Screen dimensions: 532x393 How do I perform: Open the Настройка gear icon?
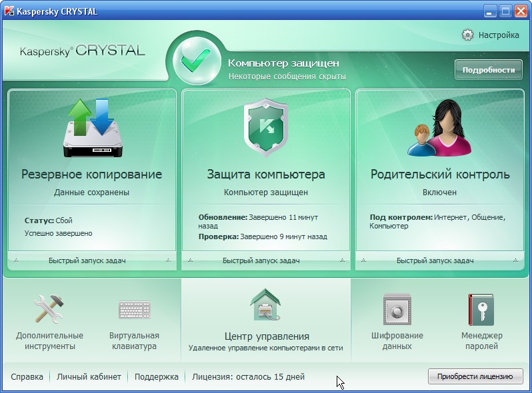point(467,35)
